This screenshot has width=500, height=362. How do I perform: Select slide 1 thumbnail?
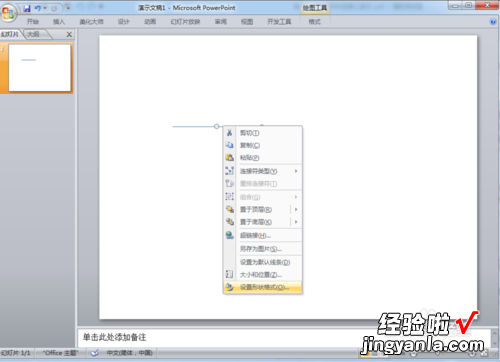(39, 68)
